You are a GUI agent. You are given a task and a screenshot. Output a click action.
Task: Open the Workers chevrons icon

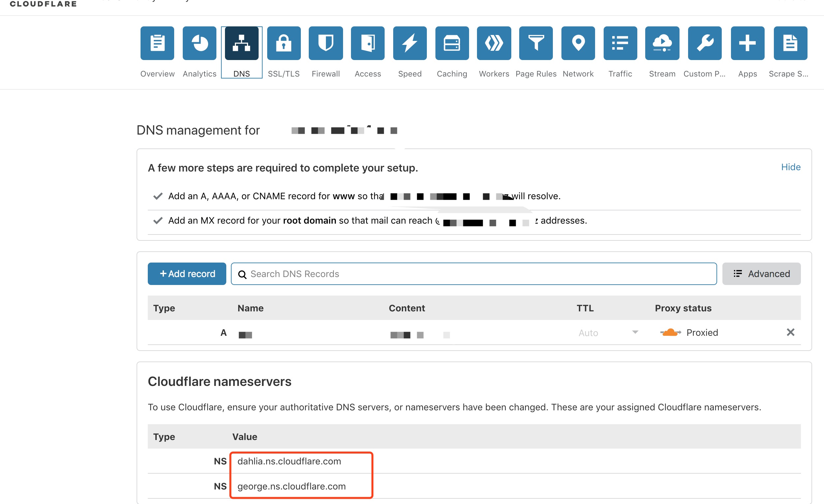coord(494,43)
